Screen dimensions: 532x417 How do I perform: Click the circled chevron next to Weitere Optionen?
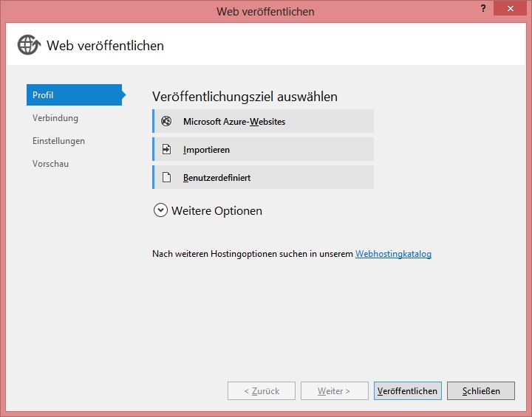[x=160, y=210]
